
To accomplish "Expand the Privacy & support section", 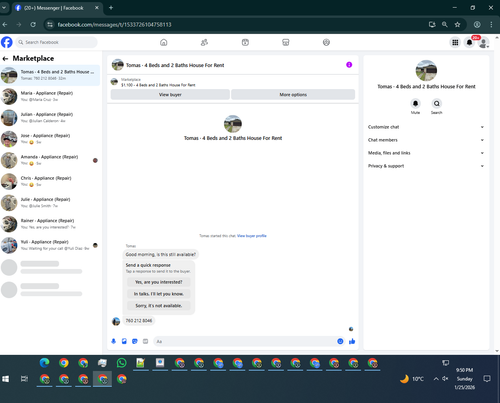I will 426,166.
